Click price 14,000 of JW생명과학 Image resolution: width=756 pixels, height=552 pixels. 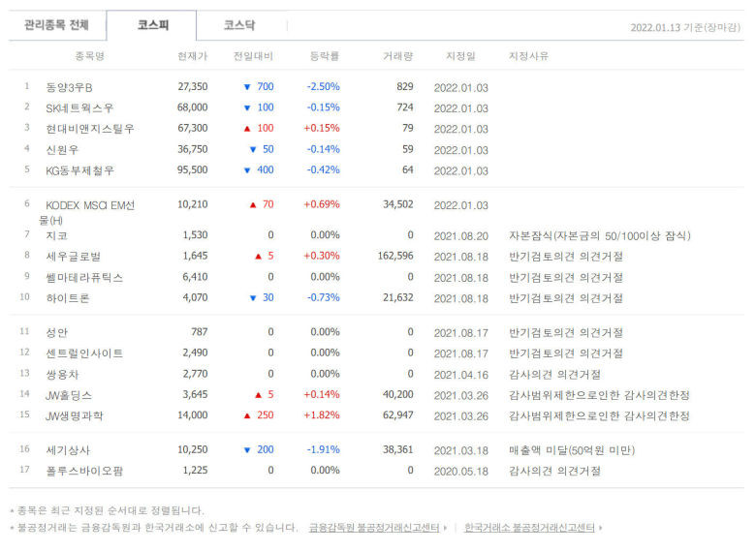(x=192, y=415)
